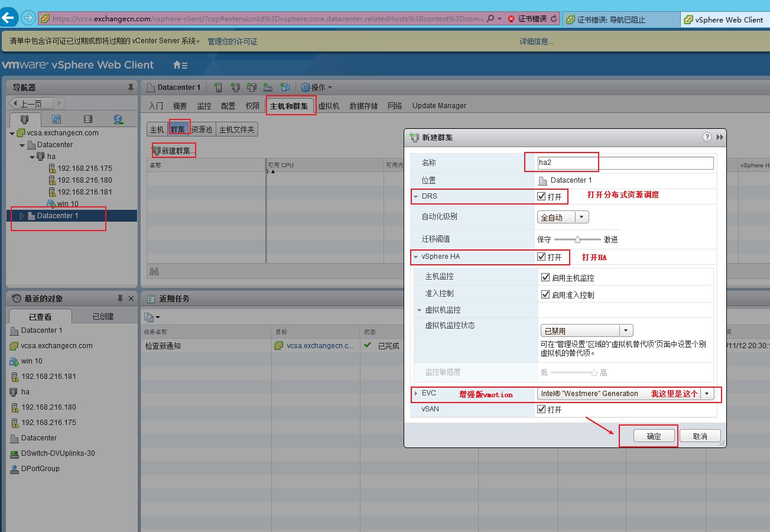
Task: Switch to the 已创建 recent objects tab
Action: pyautogui.click(x=103, y=316)
